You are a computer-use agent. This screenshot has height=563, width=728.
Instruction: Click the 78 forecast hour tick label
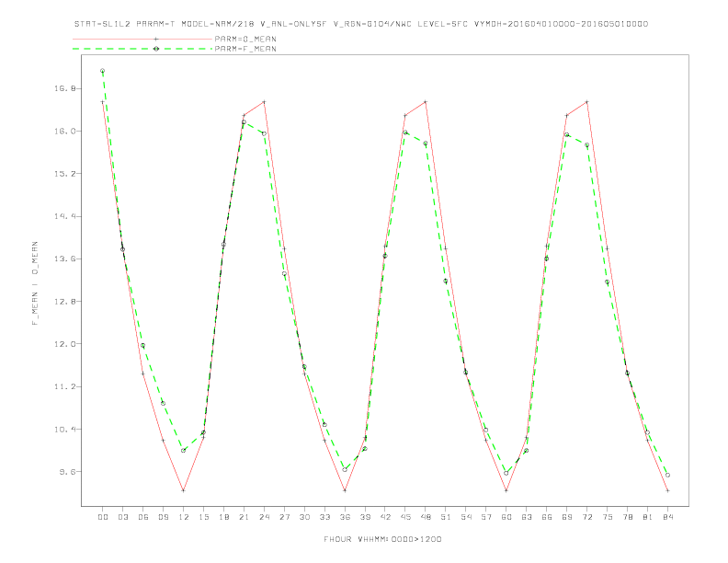(x=627, y=517)
